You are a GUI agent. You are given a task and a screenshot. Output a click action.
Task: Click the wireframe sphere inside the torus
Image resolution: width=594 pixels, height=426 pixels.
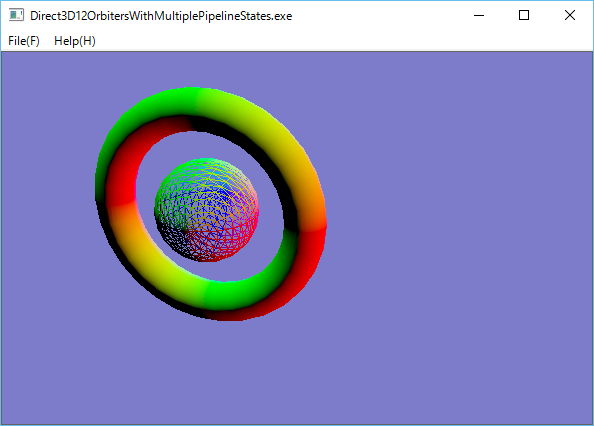point(206,210)
